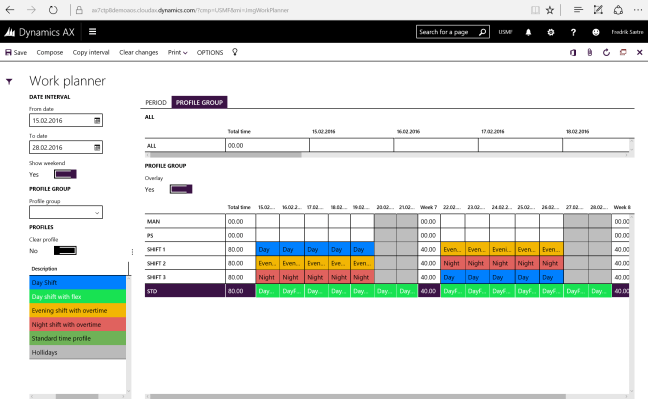The width and height of the screenshot is (648, 399).
Task: Select the SHIFT 1 row header
Action: 185,249
